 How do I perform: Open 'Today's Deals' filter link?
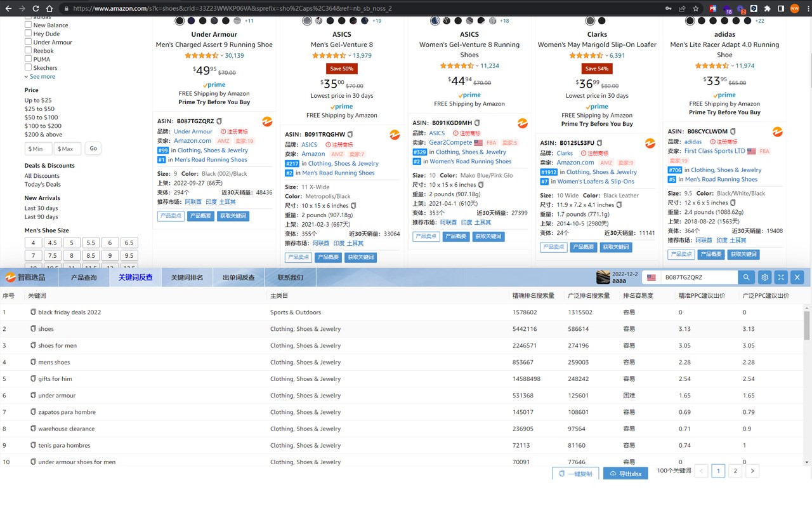(x=43, y=184)
